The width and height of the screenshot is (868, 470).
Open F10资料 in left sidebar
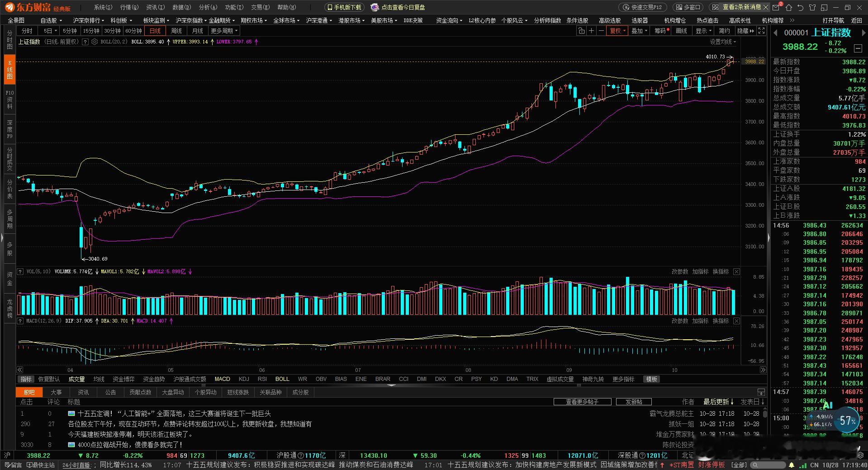(x=9, y=99)
